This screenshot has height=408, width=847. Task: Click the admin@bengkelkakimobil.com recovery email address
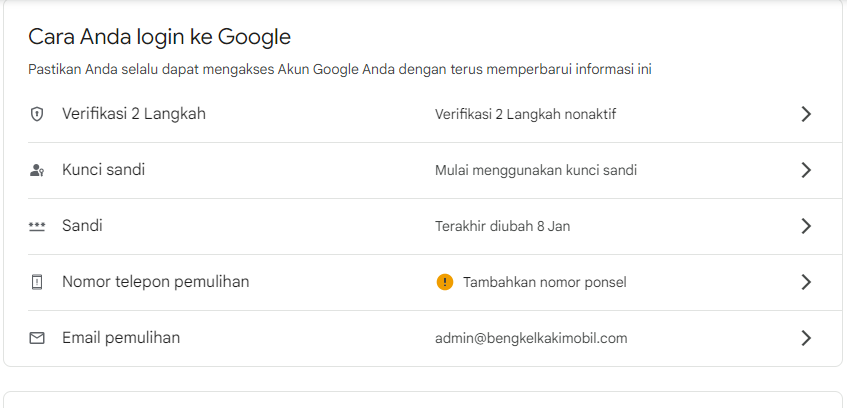pyautogui.click(x=530, y=338)
